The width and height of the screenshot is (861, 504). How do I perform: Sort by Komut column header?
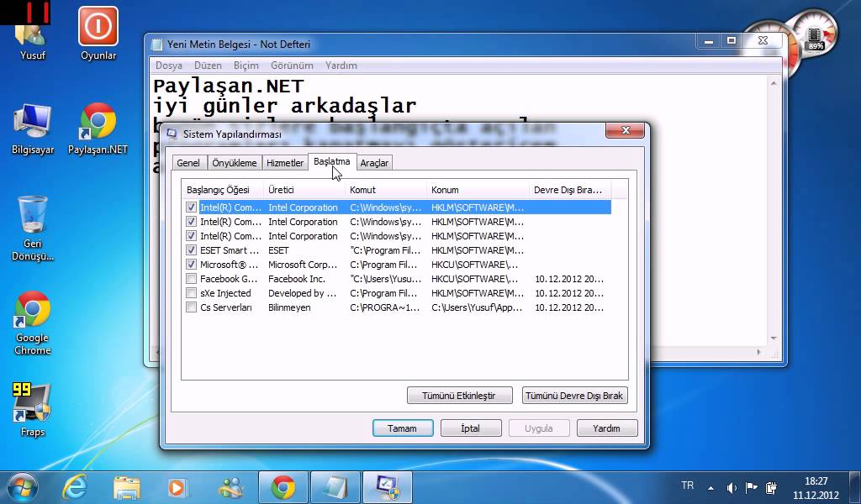pyautogui.click(x=386, y=190)
